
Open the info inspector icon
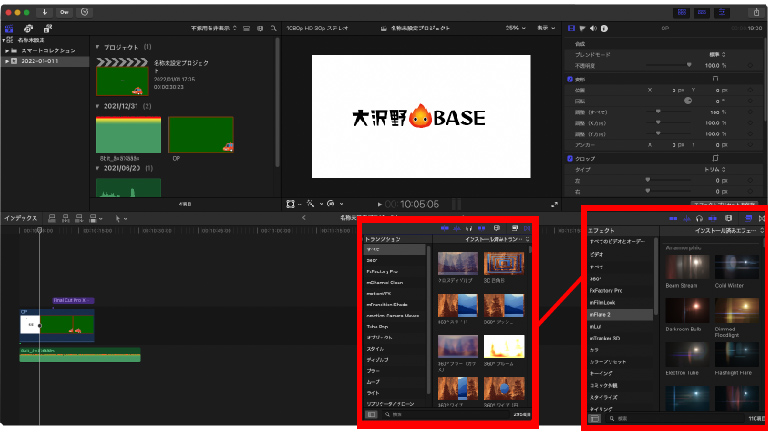coord(604,28)
